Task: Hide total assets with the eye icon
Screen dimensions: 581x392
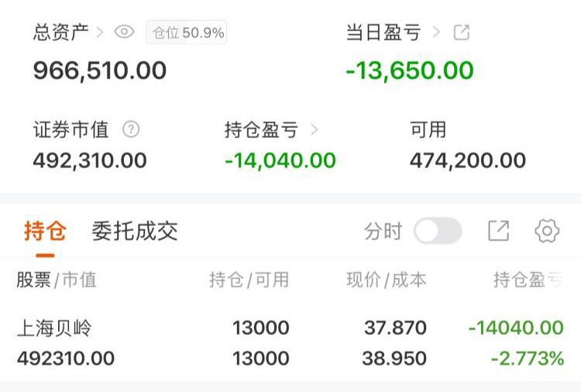Action: pyautogui.click(x=124, y=32)
